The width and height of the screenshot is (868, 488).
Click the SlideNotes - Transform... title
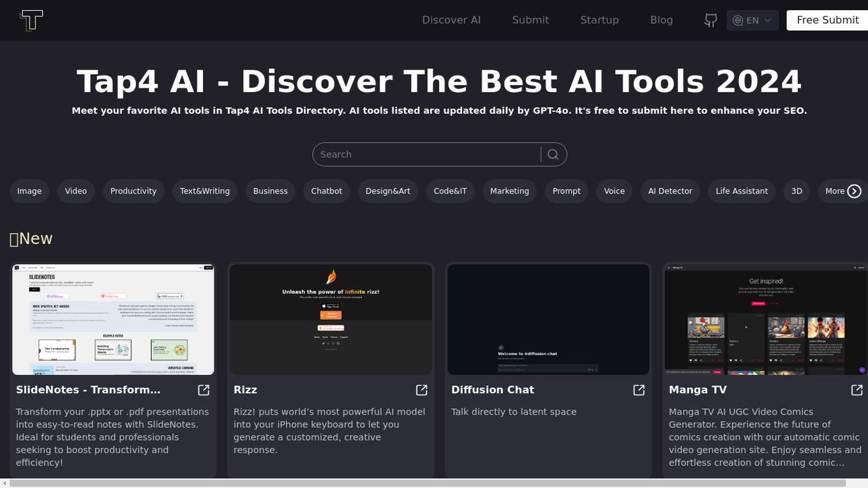coord(88,390)
